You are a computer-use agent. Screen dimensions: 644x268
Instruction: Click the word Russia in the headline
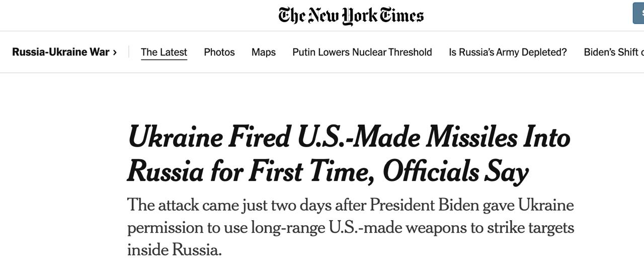[166, 172]
